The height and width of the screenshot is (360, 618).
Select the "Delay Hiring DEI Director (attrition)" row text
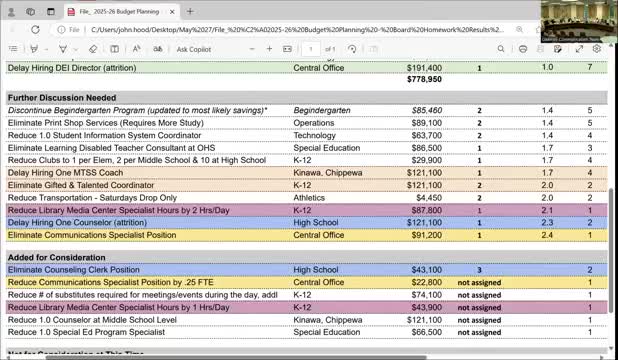72,68
